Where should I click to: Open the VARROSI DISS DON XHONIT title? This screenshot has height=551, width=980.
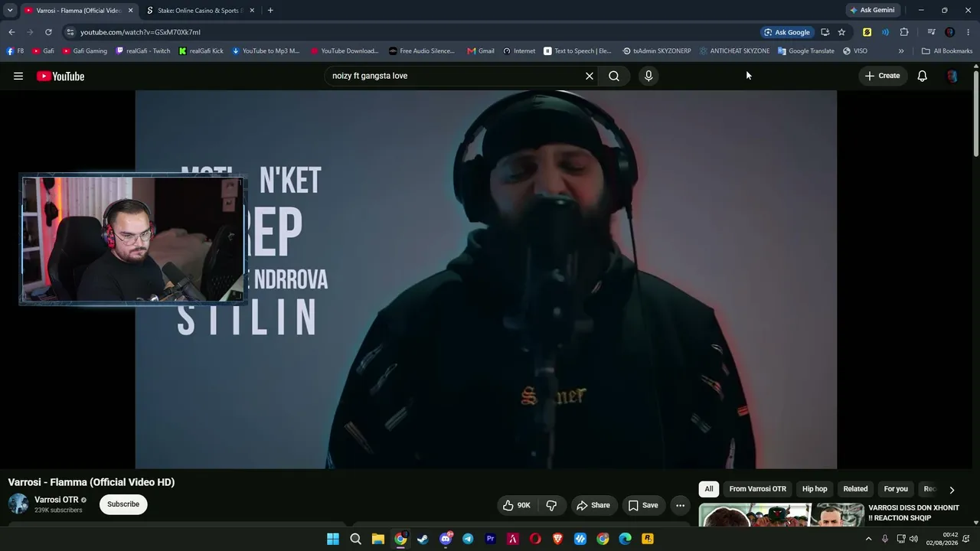(913, 513)
